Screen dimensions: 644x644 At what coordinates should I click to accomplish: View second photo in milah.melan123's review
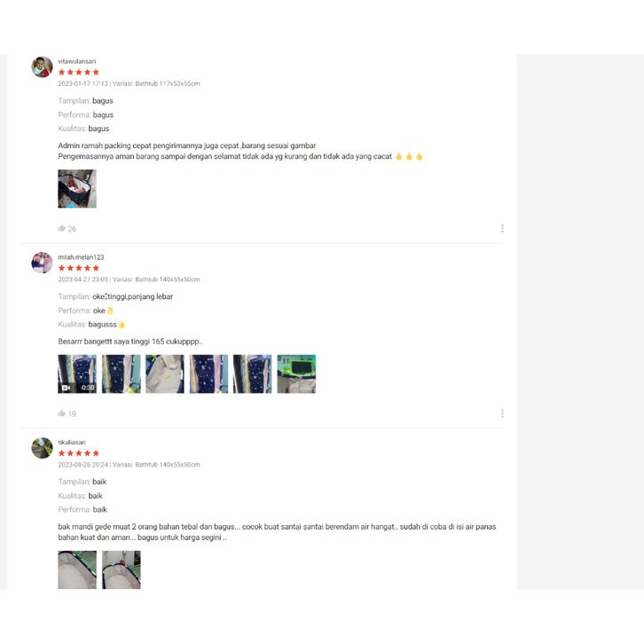122,373
